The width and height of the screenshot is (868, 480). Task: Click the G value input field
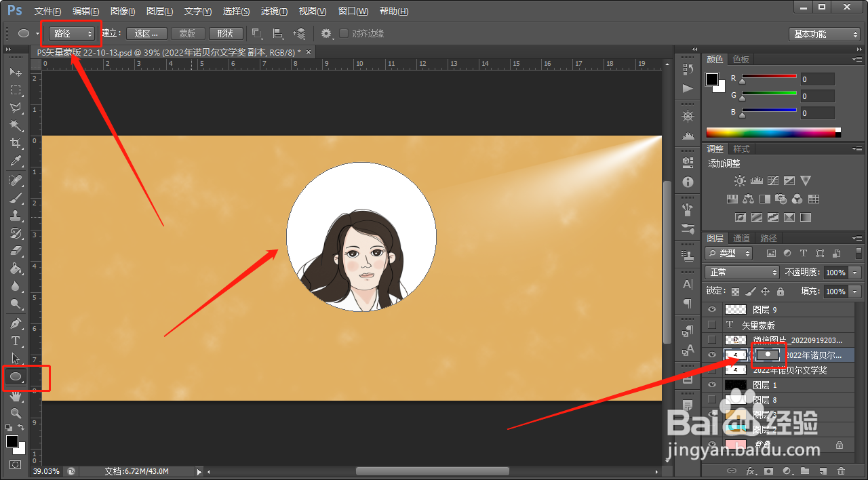(817, 96)
